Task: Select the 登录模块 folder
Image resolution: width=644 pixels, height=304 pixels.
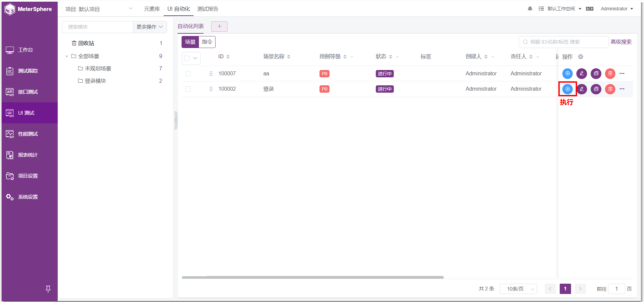Action: pos(95,81)
